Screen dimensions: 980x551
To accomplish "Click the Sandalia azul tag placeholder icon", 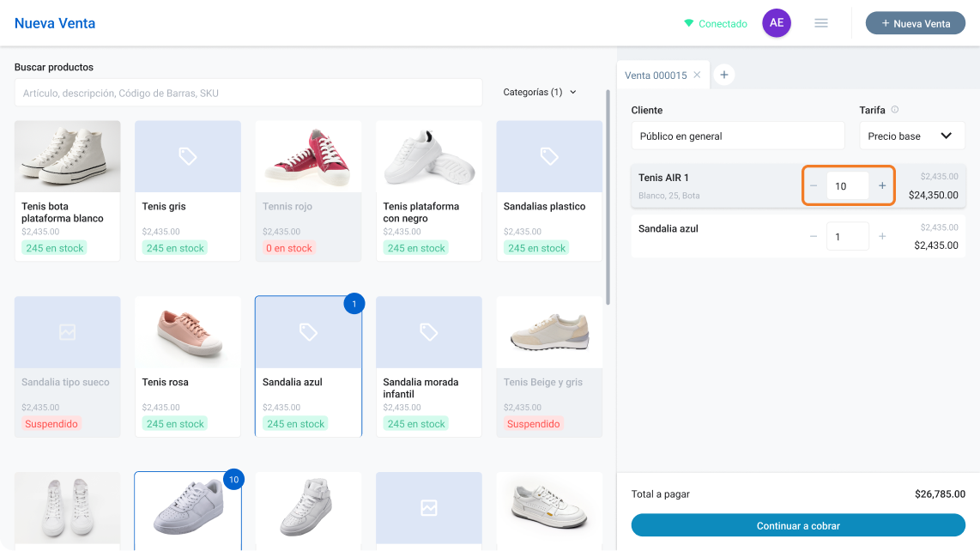I will (308, 332).
